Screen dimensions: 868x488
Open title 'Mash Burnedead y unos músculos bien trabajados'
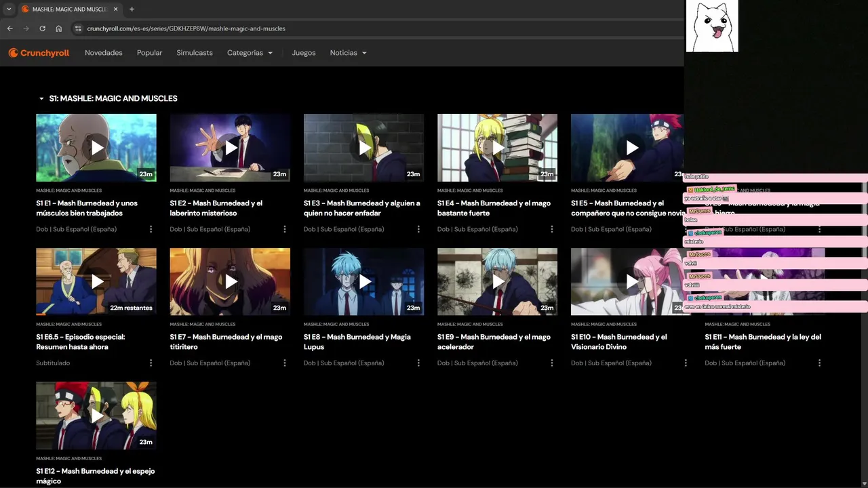pos(87,208)
